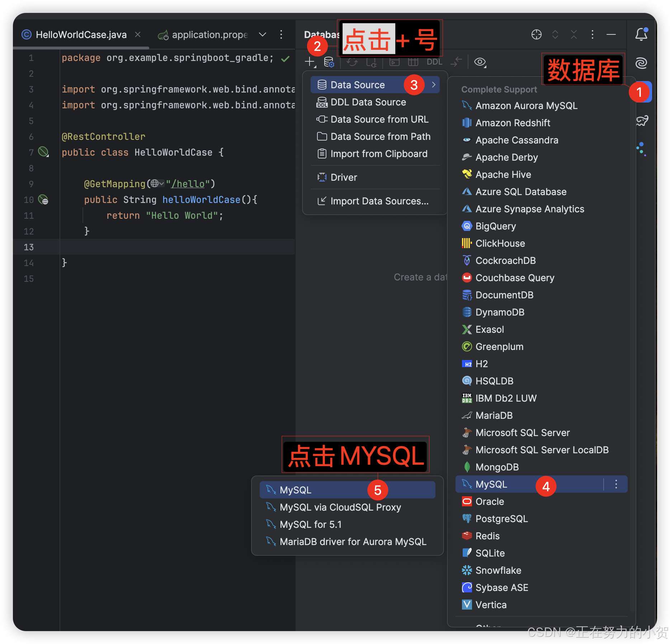
Task: Pick Apache Cassandra data source
Action: (x=541, y=140)
